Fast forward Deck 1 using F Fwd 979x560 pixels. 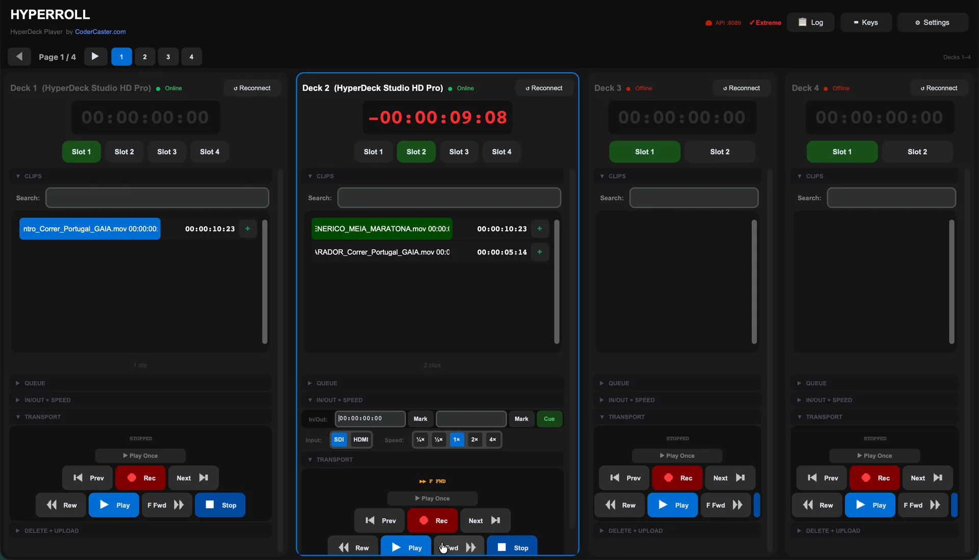pos(167,505)
